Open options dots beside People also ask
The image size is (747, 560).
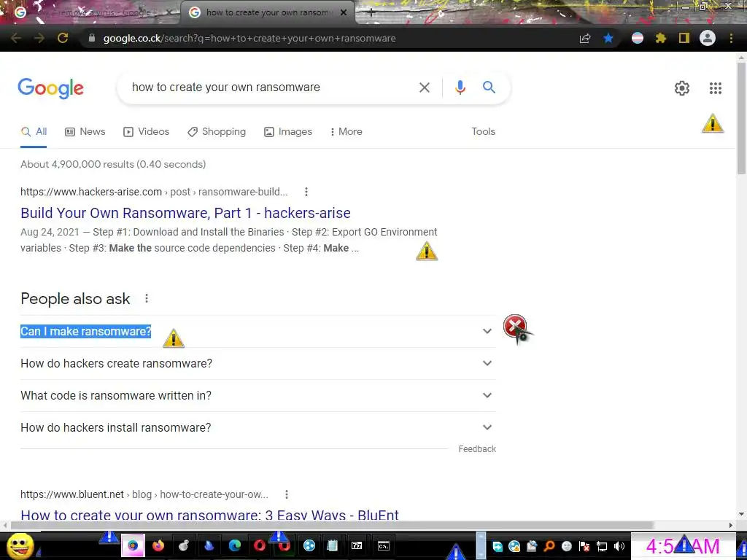[x=147, y=298]
